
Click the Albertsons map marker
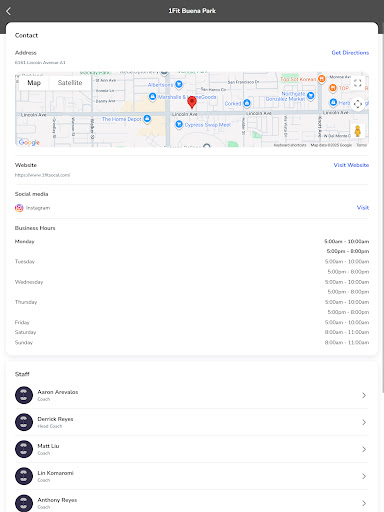pyautogui.click(x=179, y=84)
